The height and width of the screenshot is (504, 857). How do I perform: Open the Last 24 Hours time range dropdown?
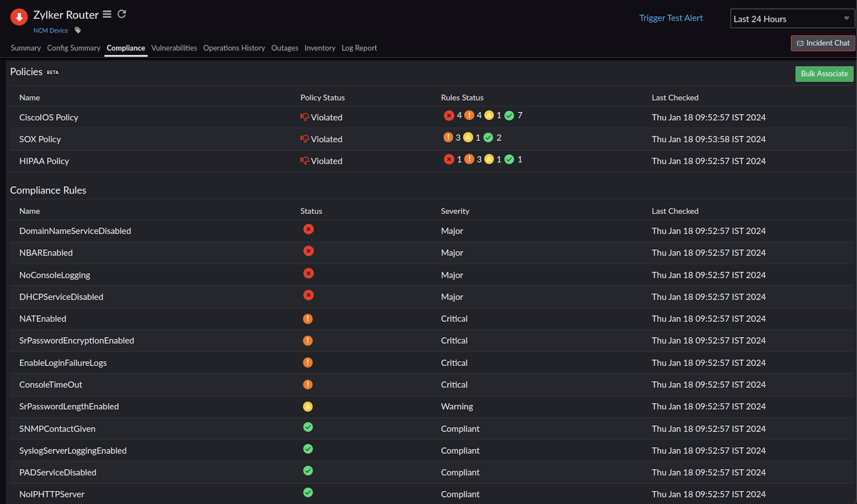[792, 19]
